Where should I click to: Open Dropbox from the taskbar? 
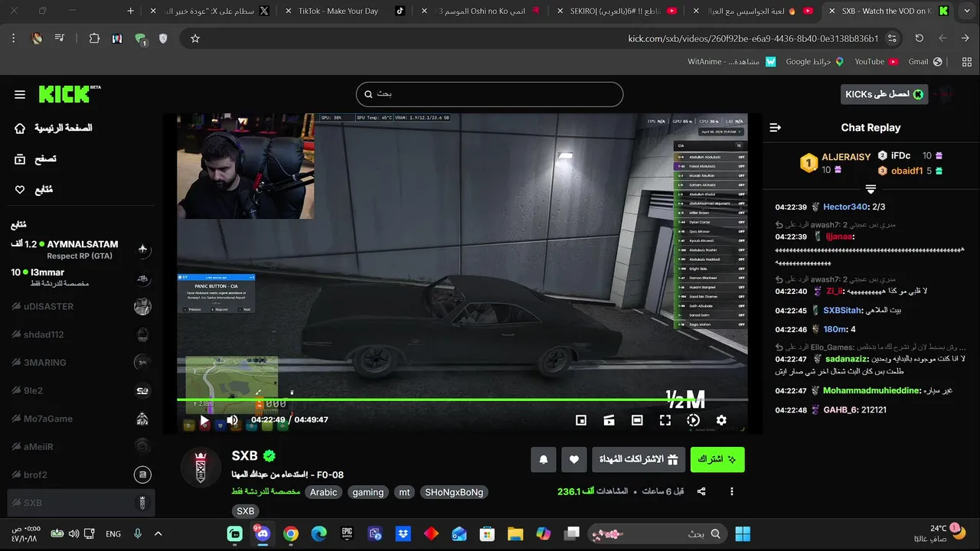[403, 533]
